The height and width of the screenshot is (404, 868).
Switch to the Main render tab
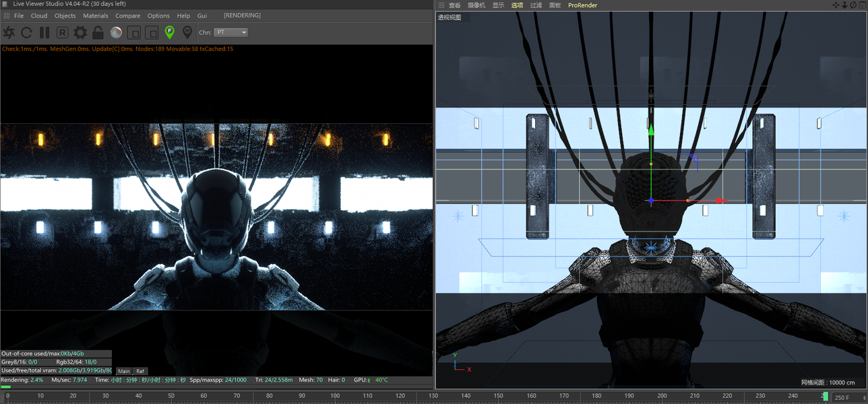pyautogui.click(x=123, y=371)
